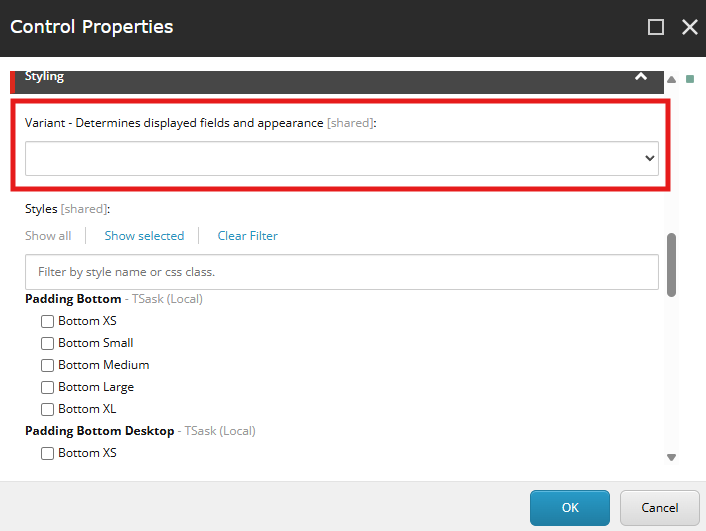Select the Bottom Large checkbox
This screenshot has width=706, height=531.
coord(47,387)
